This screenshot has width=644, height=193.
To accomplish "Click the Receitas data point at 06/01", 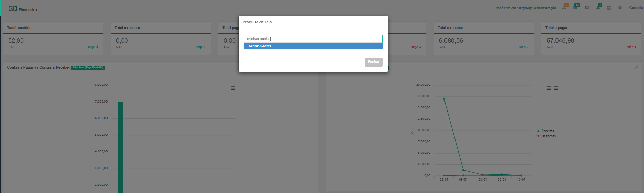I will (x=463, y=170).
